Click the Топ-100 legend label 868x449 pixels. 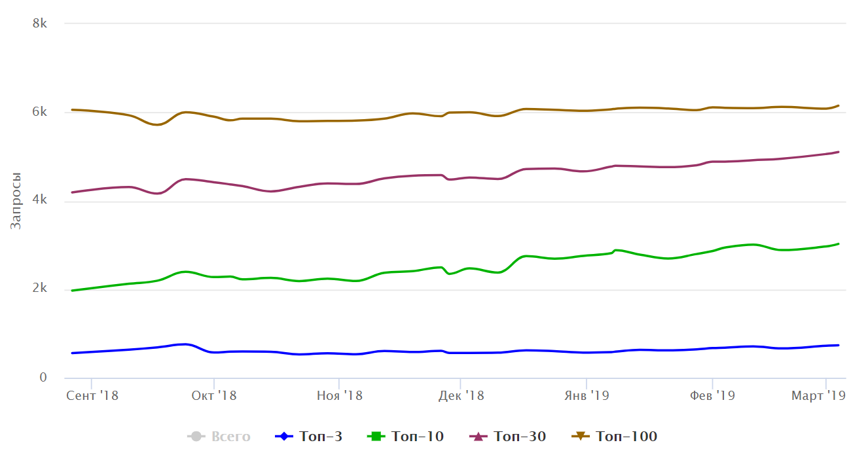(x=626, y=437)
